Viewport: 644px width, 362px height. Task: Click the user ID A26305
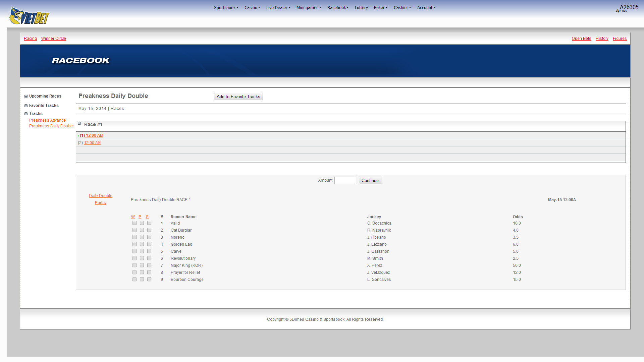point(629,7)
